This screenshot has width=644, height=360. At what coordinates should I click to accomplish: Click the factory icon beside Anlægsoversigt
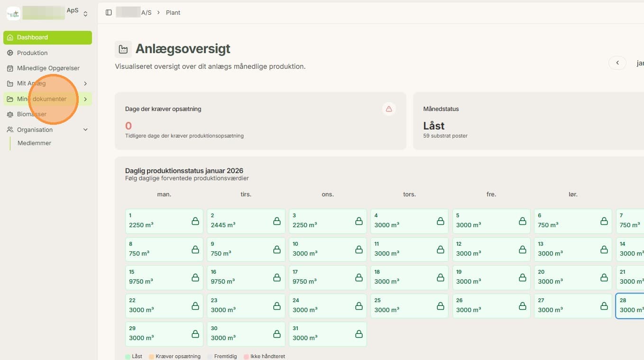coord(123,49)
